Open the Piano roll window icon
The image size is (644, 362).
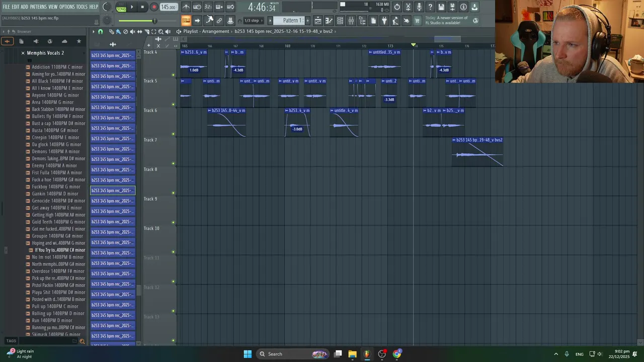329,21
